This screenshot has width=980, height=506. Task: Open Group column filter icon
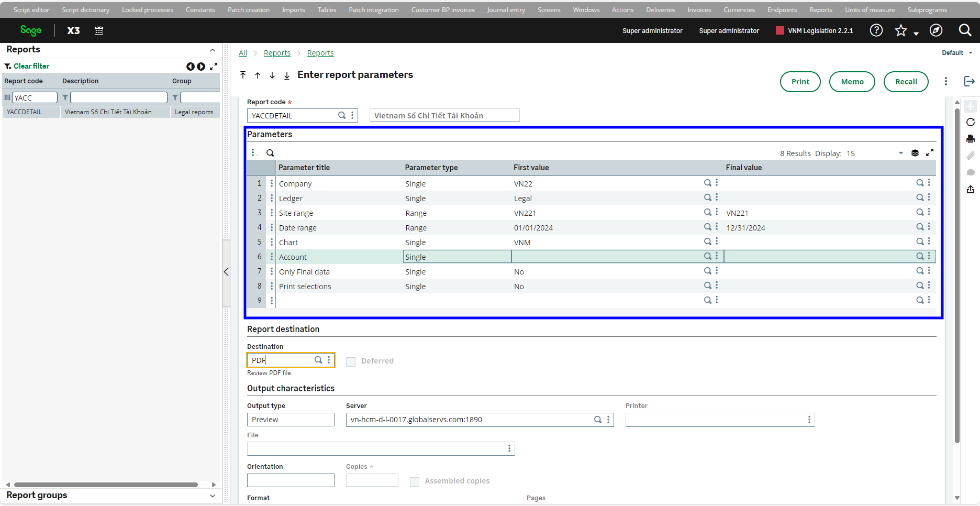[x=175, y=97]
